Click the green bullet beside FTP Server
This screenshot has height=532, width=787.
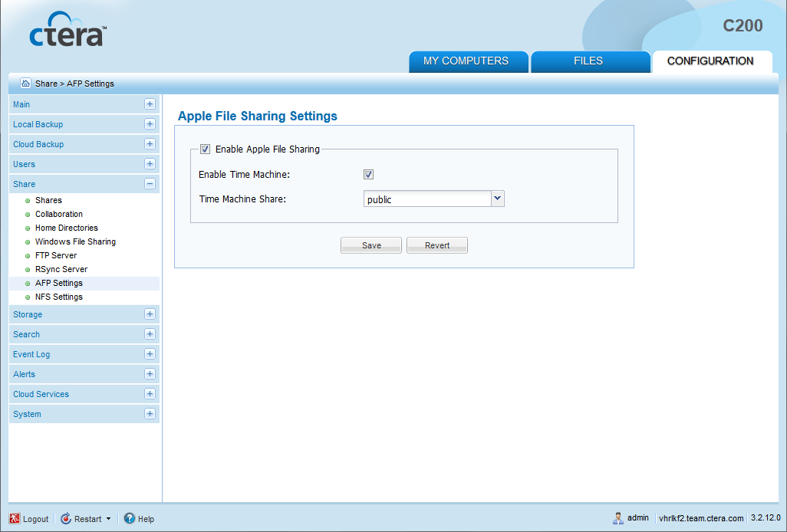[x=28, y=256]
